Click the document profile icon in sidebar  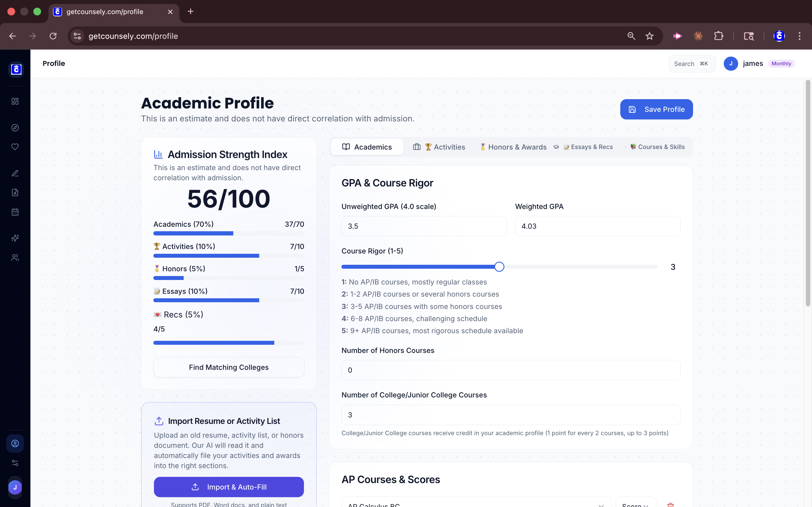[15, 192]
